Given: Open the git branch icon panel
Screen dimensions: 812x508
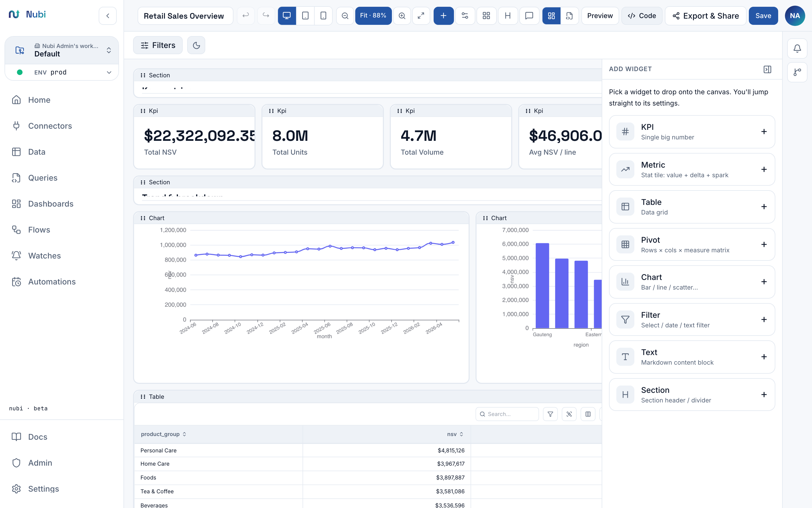Looking at the screenshot, I should point(797,72).
